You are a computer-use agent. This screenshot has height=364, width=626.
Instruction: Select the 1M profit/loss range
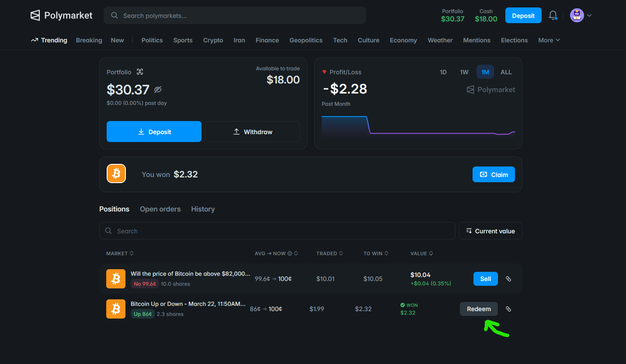[485, 72]
